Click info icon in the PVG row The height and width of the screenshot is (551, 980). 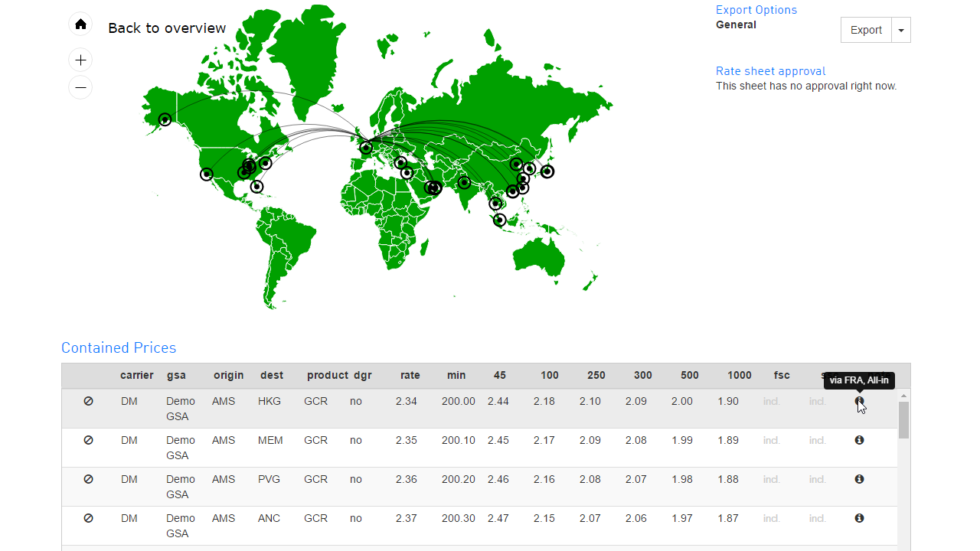[859, 479]
